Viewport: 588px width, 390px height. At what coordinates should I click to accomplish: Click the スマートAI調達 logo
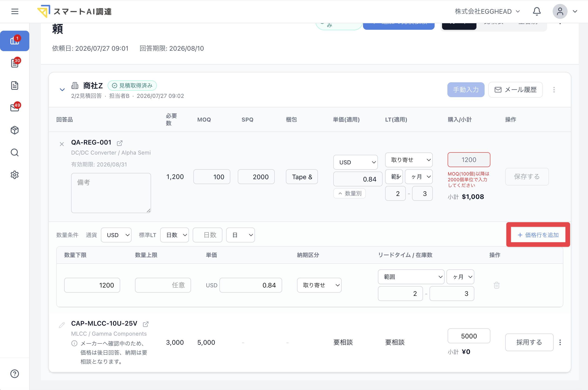tap(74, 11)
